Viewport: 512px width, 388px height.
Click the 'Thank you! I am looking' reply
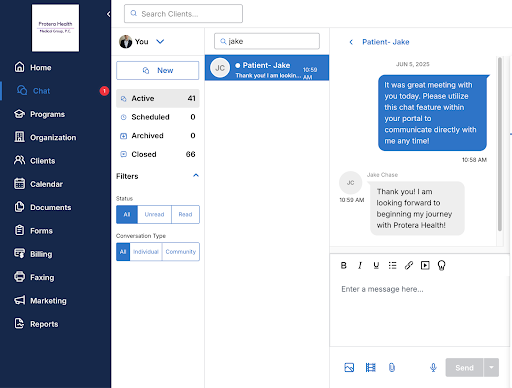pyautogui.click(x=417, y=208)
